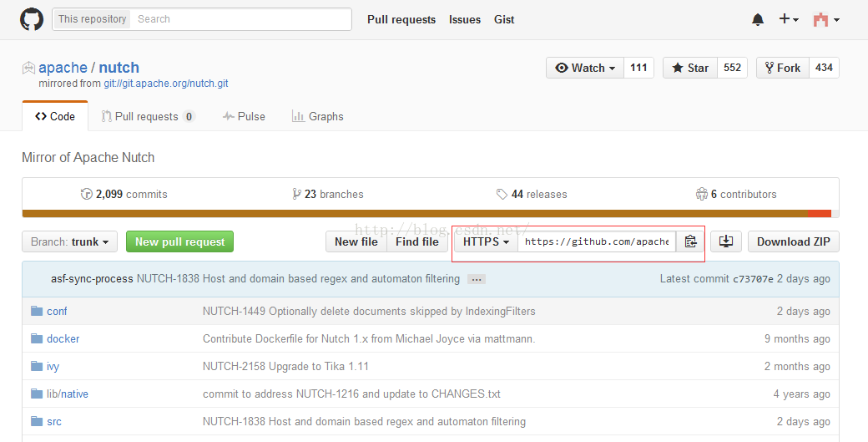View the 6 contributors
The image size is (868, 442).
(736, 195)
